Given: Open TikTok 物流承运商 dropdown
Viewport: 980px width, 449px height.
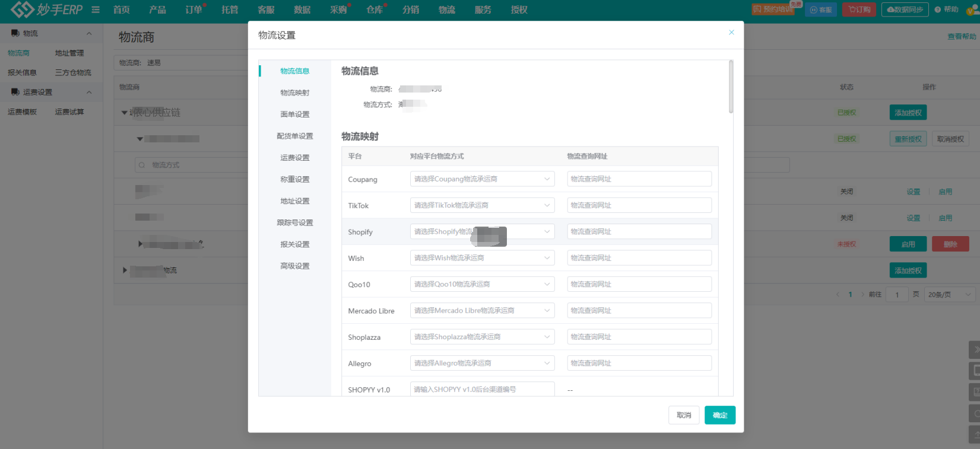Looking at the screenshot, I should click(482, 205).
